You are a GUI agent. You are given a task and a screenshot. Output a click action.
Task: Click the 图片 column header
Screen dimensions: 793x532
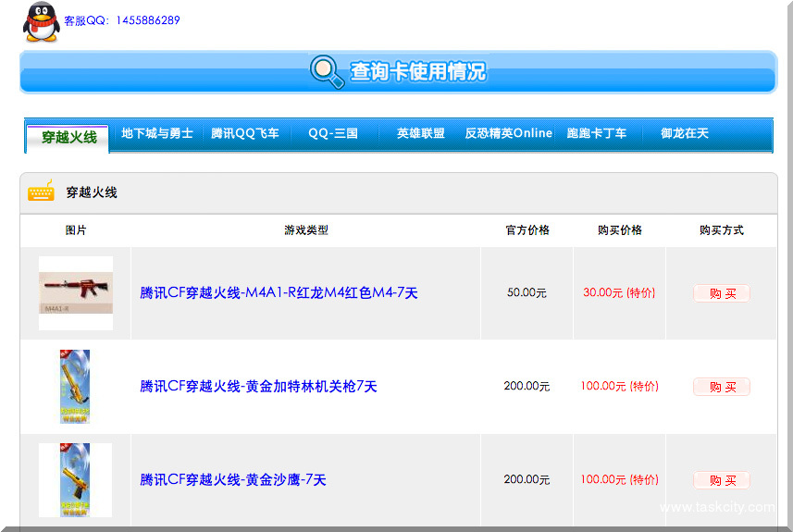pyautogui.click(x=76, y=230)
